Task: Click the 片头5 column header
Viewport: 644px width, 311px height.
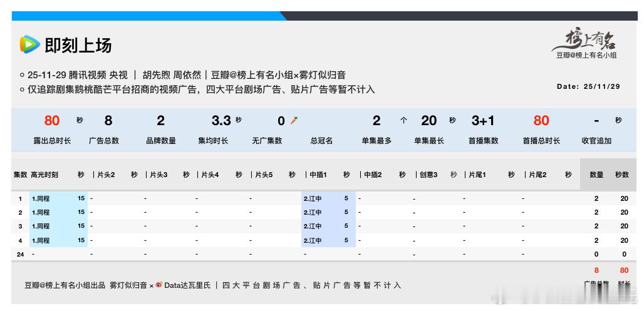Action: coord(264,175)
